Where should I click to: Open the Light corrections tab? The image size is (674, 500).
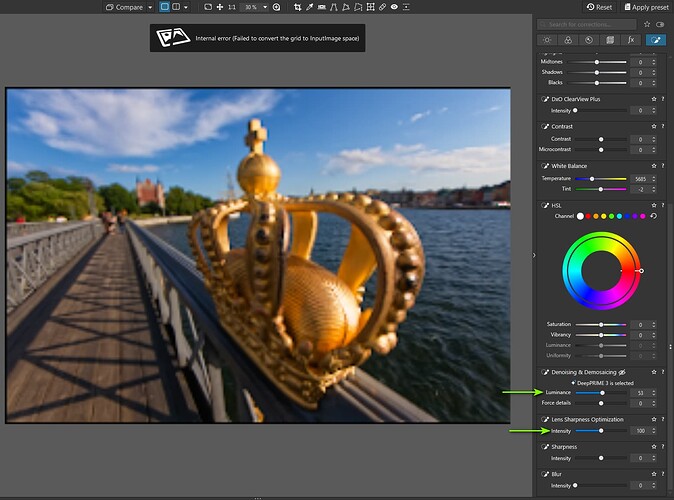click(547, 40)
